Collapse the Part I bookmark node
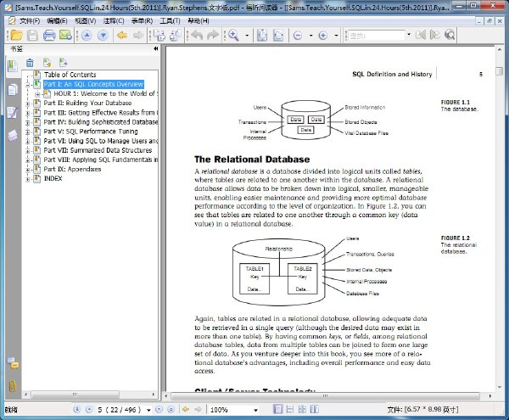Screen dimensions: 509x420 coord(28,85)
